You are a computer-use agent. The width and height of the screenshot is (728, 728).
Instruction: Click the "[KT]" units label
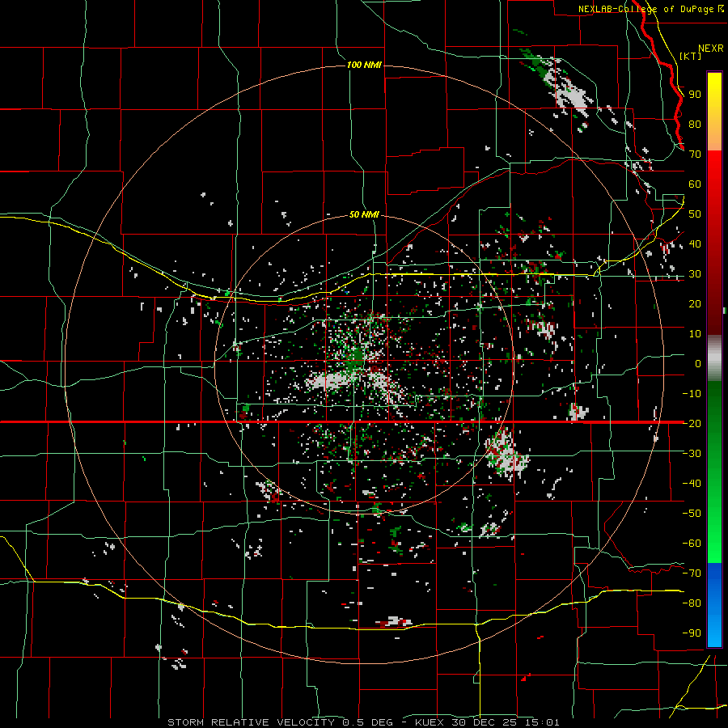coord(691,56)
